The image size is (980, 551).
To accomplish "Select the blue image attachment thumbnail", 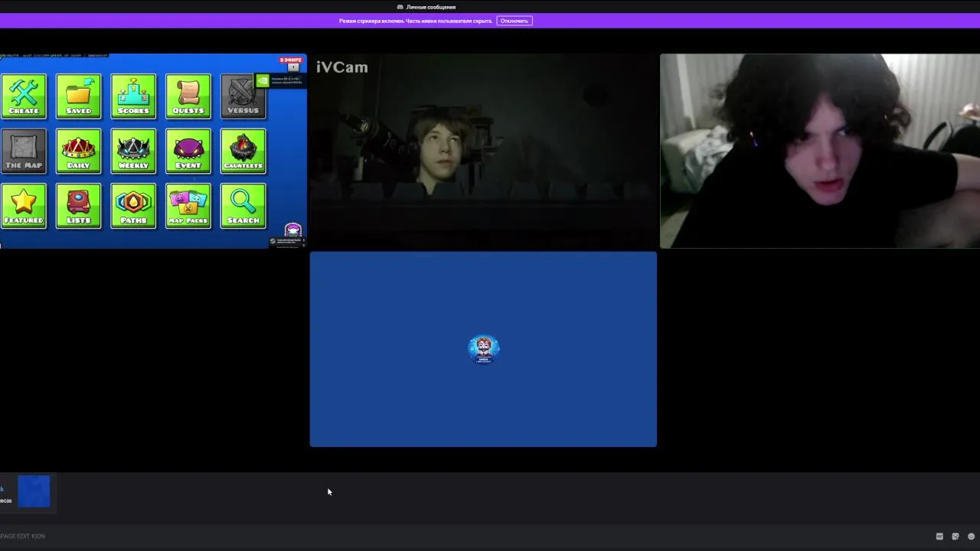I will pyautogui.click(x=34, y=491).
